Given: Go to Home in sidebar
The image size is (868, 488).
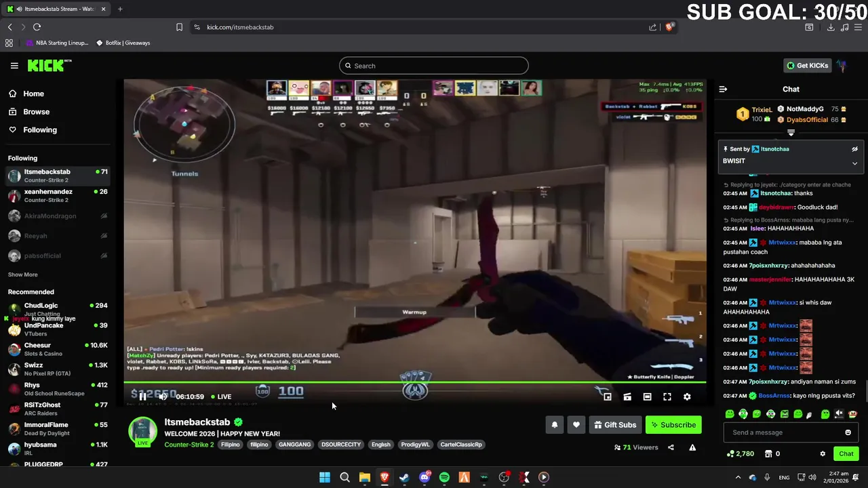Looking at the screenshot, I should (x=33, y=94).
